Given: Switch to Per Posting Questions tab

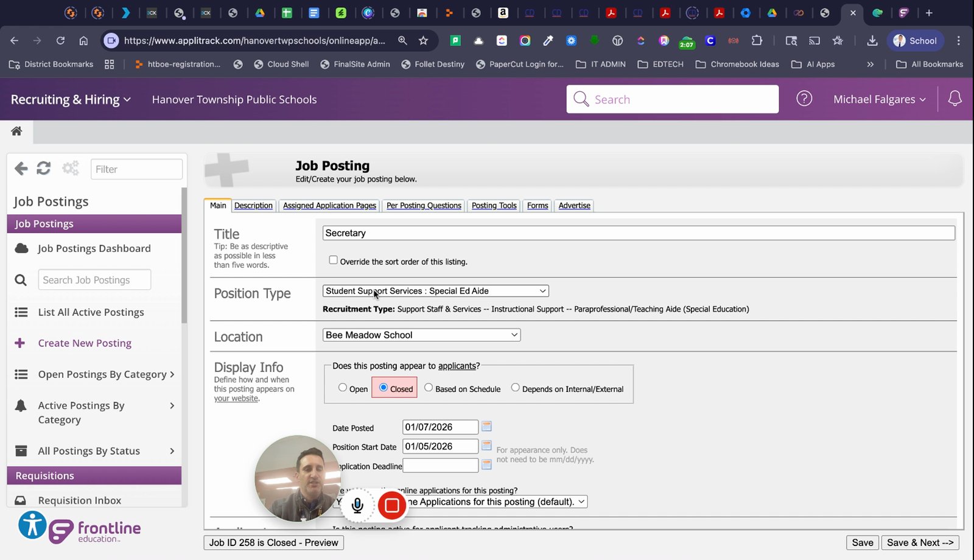Looking at the screenshot, I should pos(424,206).
